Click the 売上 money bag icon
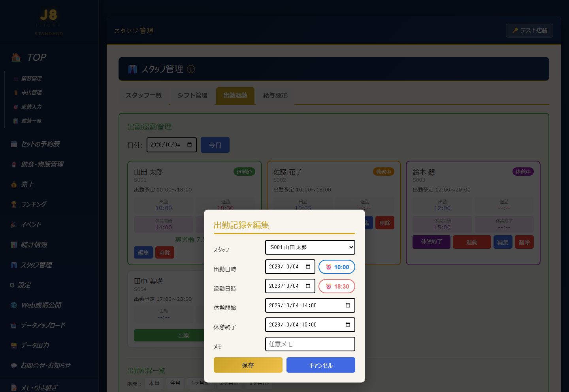The height and width of the screenshot is (392, 569). pyautogui.click(x=14, y=184)
